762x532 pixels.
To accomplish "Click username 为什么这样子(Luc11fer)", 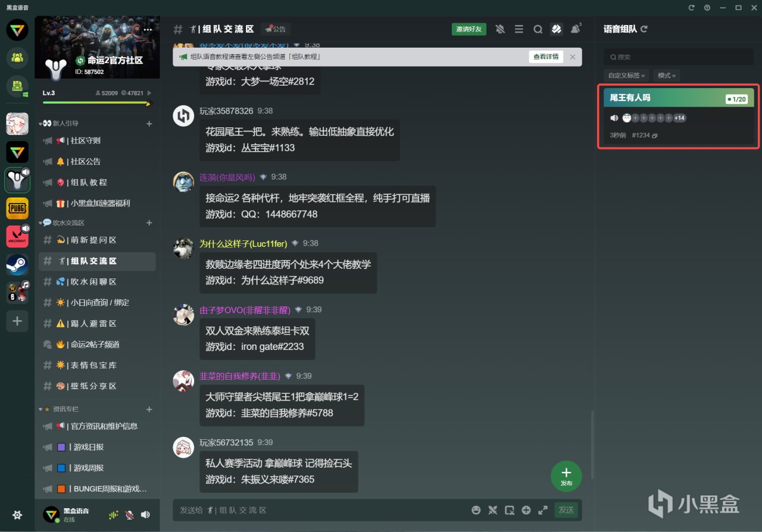I will (x=243, y=243).
